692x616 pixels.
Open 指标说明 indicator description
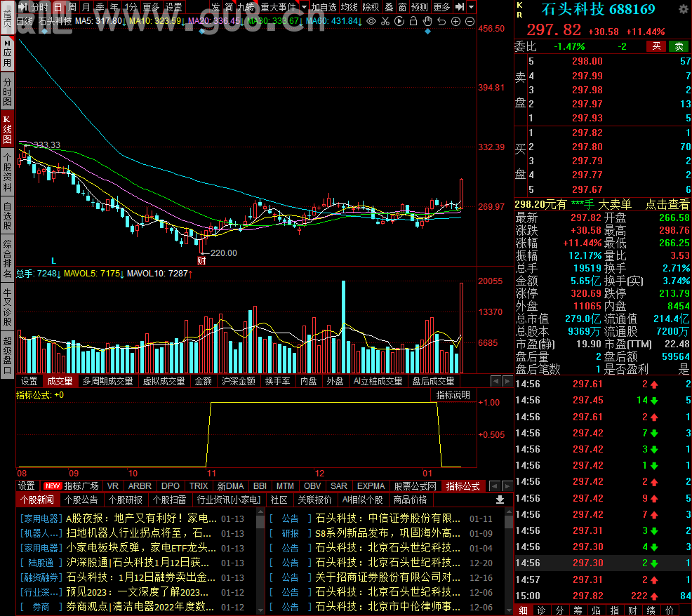click(453, 396)
